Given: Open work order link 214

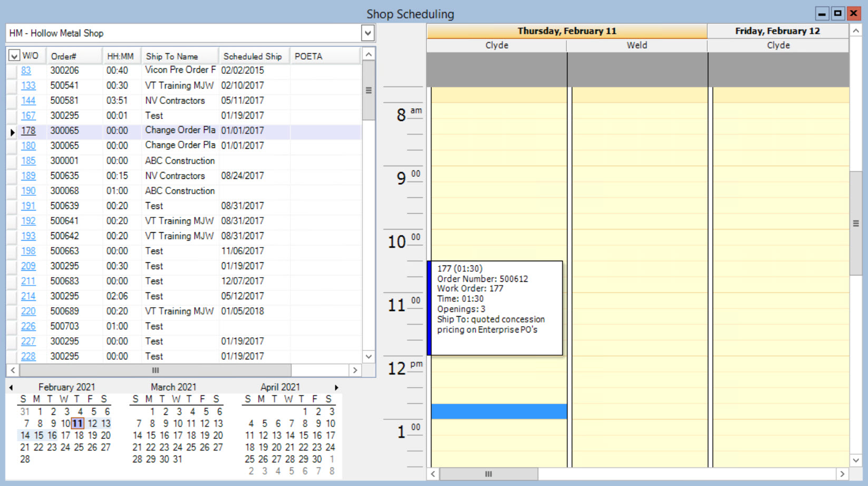Looking at the screenshot, I should click(28, 296).
